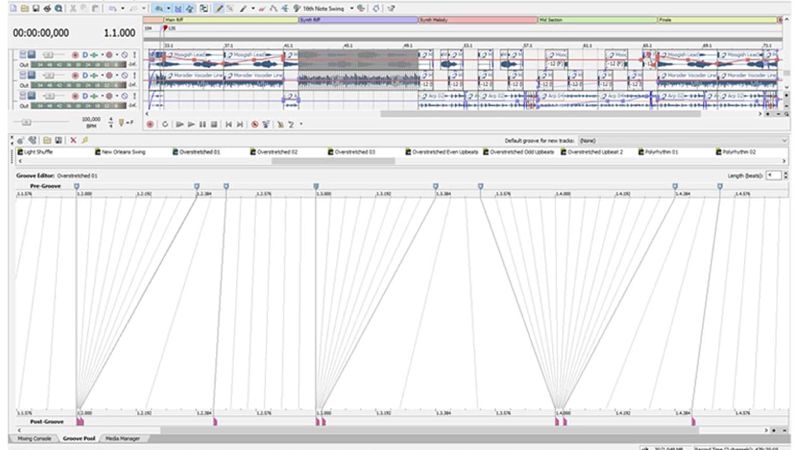Viewport: 800px width, 450px height.
Task: Increase groove length with the stepper arrow
Action: 786,173
